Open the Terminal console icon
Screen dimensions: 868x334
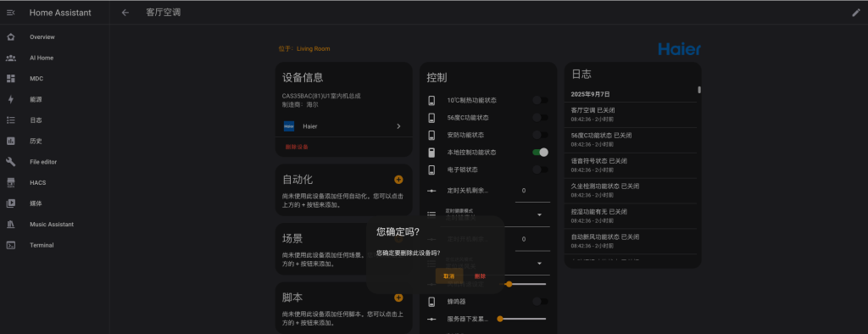click(x=10, y=245)
